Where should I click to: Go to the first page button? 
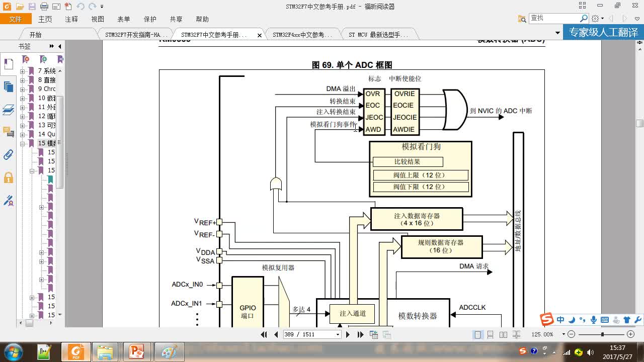click(x=264, y=334)
